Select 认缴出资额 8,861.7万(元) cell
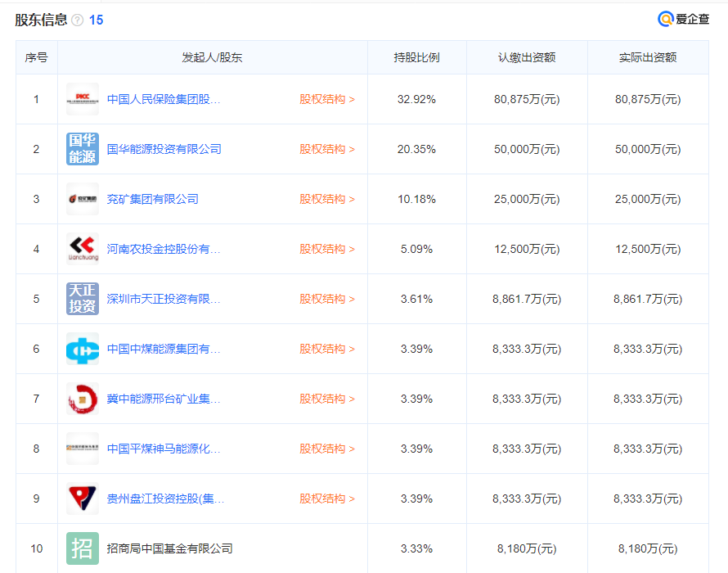Screen dimensions: 728x573 [x=527, y=300]
